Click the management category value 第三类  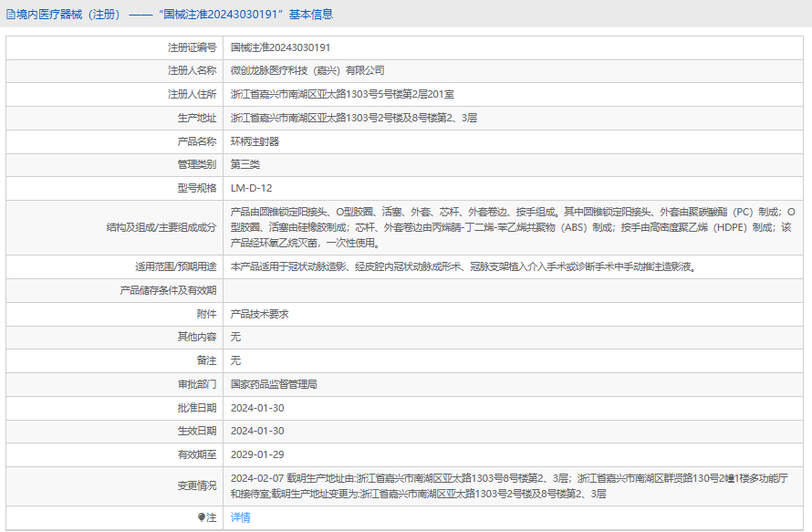pos(245,164)
